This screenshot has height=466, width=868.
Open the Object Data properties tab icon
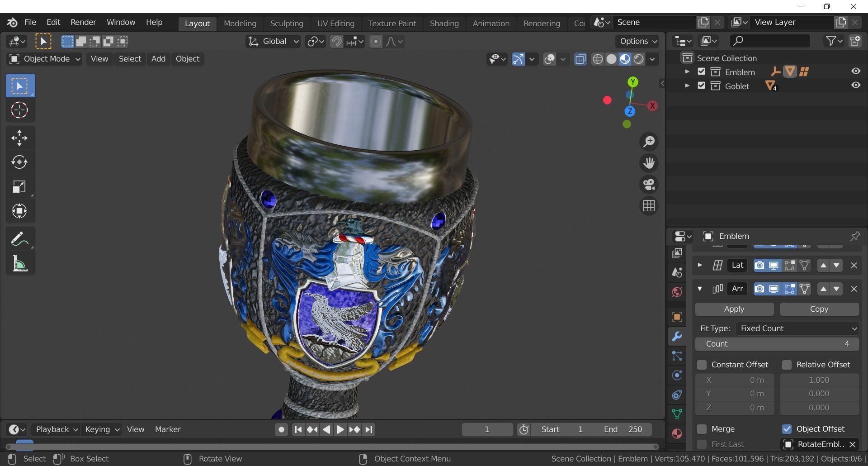[x=677, y=414]
